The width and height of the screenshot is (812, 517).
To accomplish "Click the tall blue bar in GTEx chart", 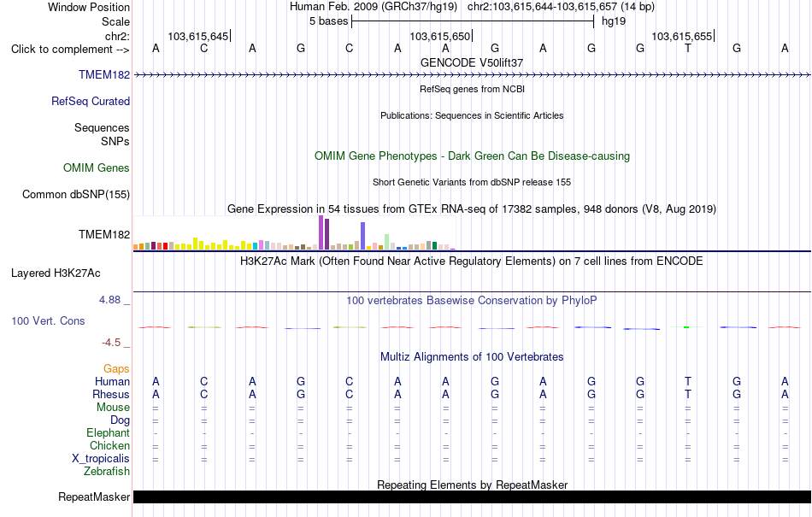I will 363,236.
